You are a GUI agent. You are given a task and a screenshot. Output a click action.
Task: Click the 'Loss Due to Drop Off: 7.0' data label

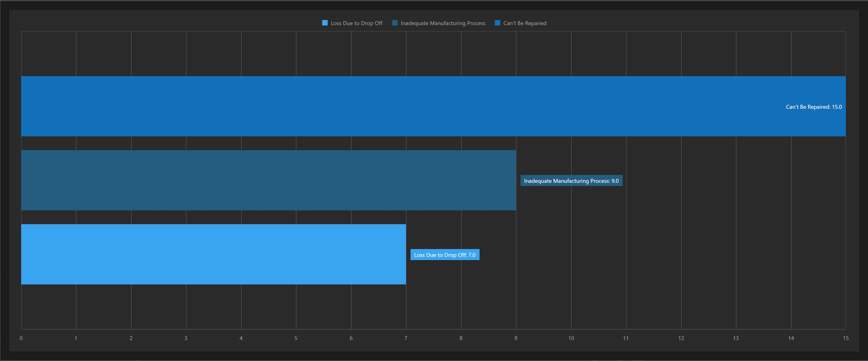pos(444,255)
